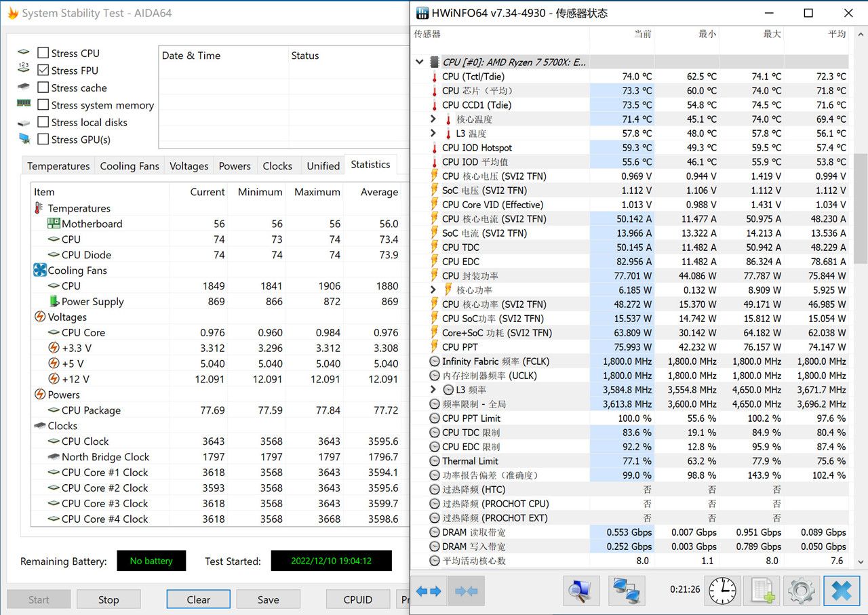Click the Save button in AIDA64
Viewport: 868px width, 615px height.
(x=269, y=599)
